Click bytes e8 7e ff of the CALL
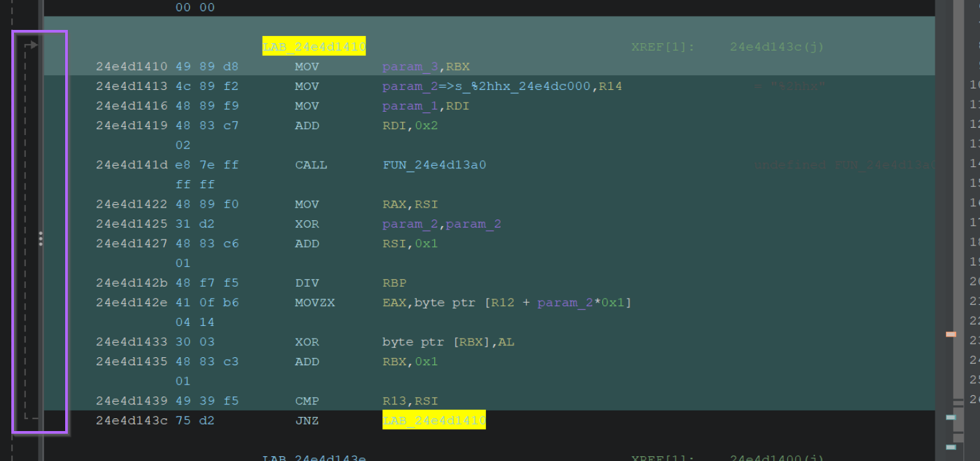 point(207,165)
